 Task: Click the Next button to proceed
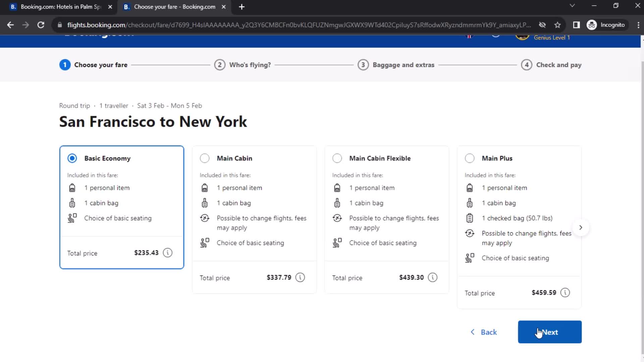[550, 333]
